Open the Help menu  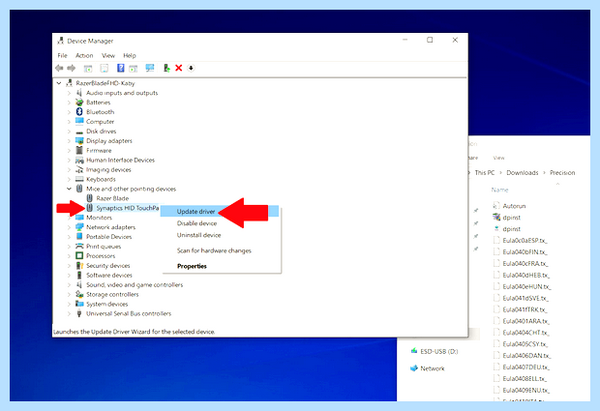130,55
